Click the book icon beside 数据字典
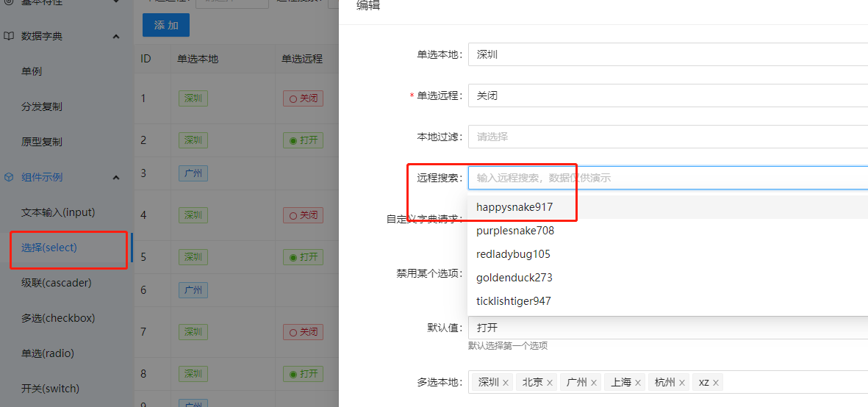 coord(8,37)
